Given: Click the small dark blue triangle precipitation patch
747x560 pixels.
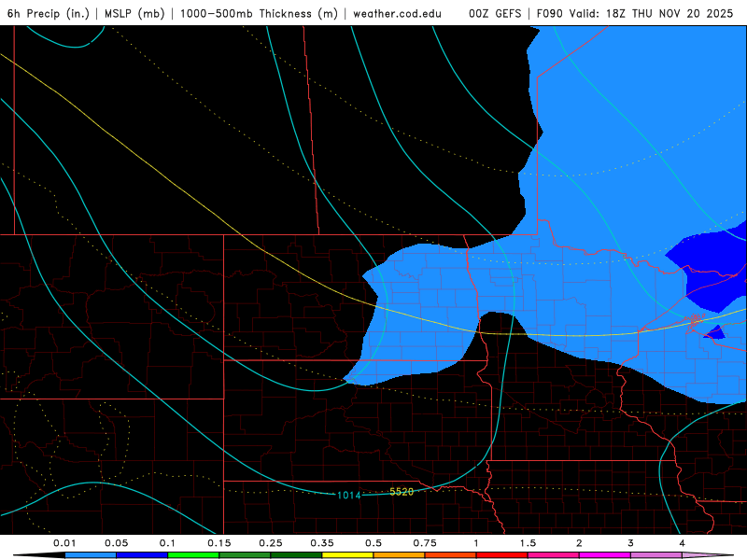Looking at the screenshot, I should click(715, 333).
